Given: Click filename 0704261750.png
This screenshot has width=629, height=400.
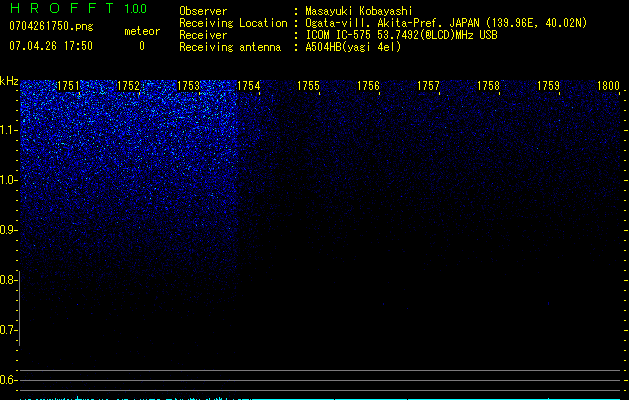Looking at the screenshot, I should point(51,26).
